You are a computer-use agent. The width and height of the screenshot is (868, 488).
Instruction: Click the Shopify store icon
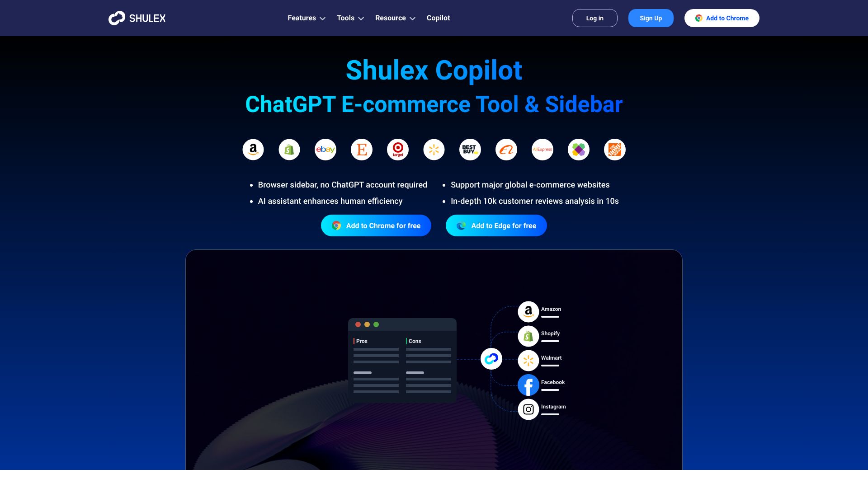tap(289, 150)
